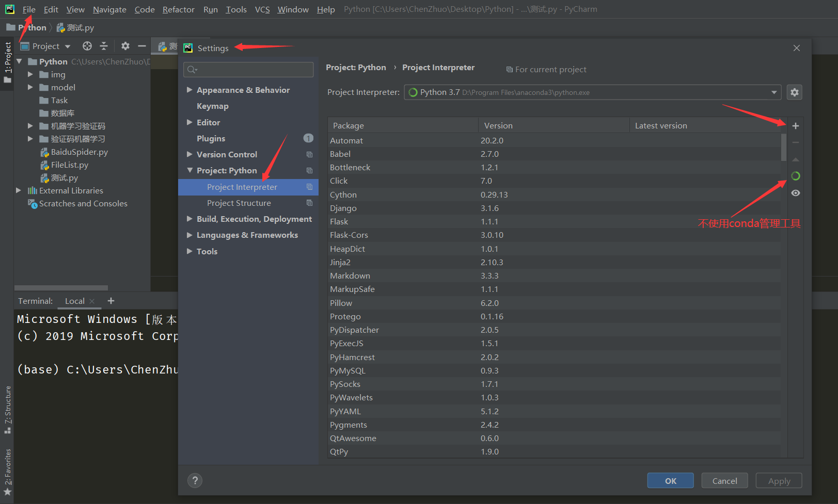Toggle the show early releases eye icon
838x504 pixels.
795,193
